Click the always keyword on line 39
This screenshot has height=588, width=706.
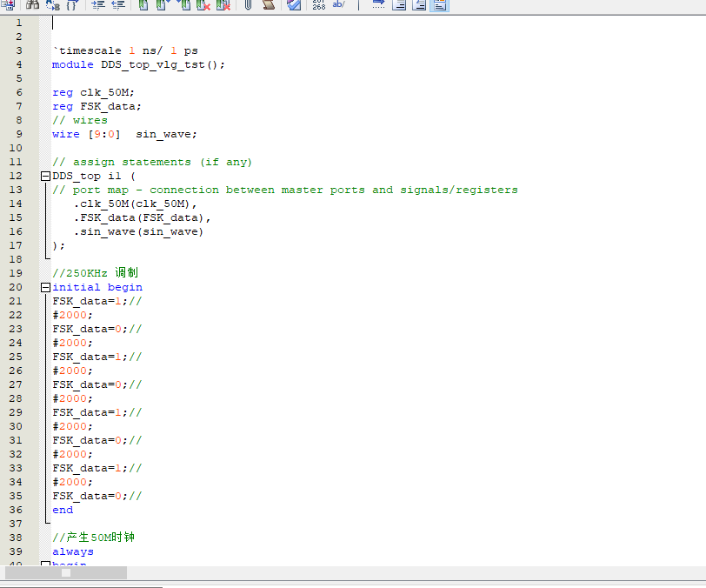pyautogui.click(x=73, y=552)
